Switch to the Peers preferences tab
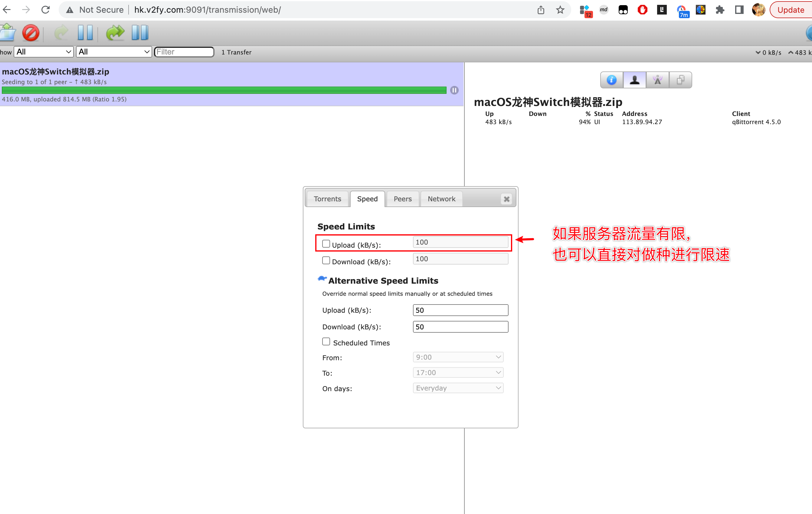Screen dimensions: 812x514 (x=403, y=199)
